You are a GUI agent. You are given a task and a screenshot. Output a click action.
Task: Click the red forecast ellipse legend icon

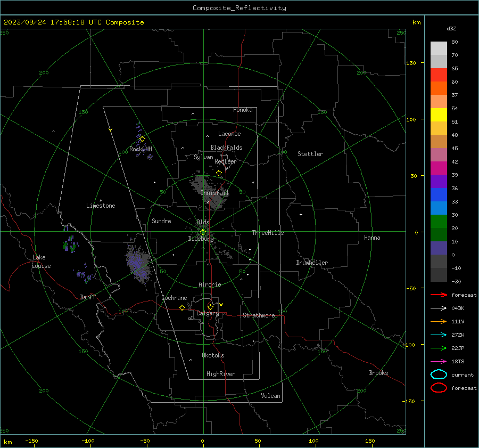pyautogui.click(x=439, y=388)
